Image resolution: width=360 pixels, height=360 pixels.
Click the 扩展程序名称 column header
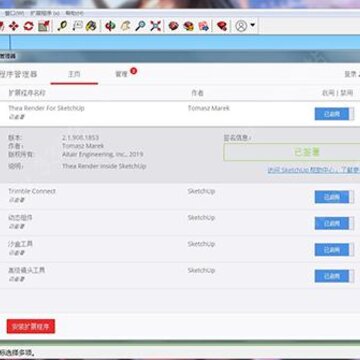27,93
